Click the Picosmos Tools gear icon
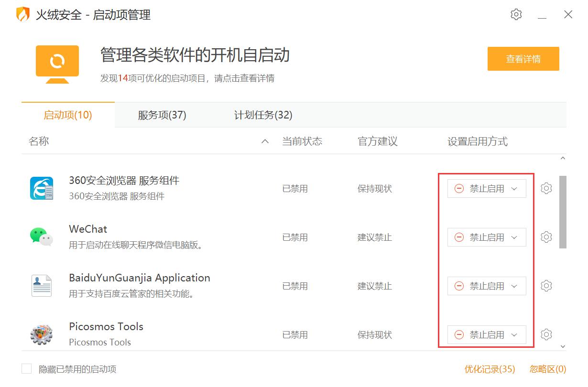 point(546,334)
